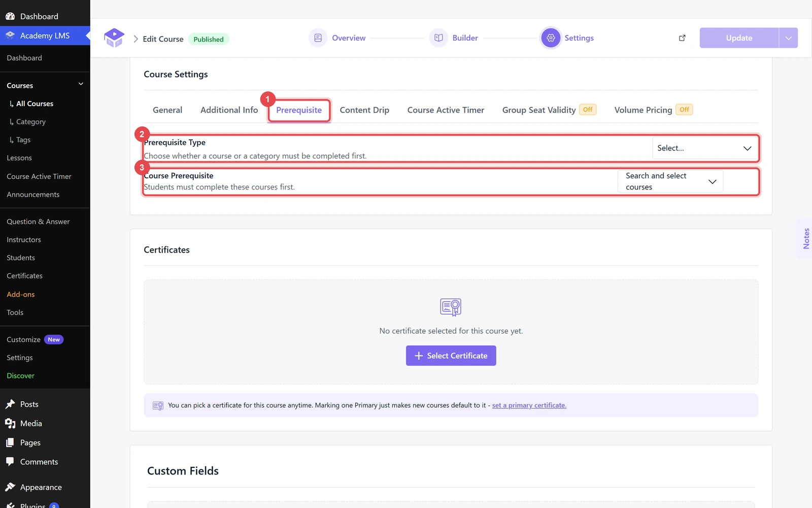Click the Pages icon in sidebar
This screenshot has width=812, height=508.
pos(10,443)
